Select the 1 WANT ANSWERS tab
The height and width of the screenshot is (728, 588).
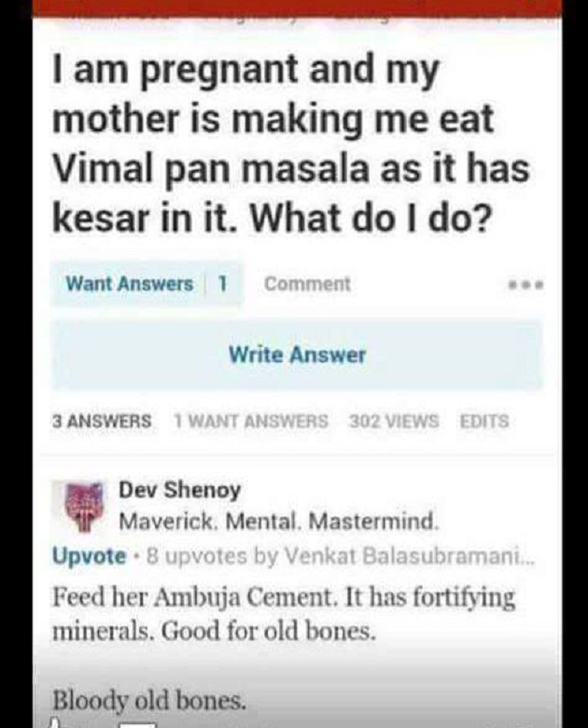tap(251, 421)
